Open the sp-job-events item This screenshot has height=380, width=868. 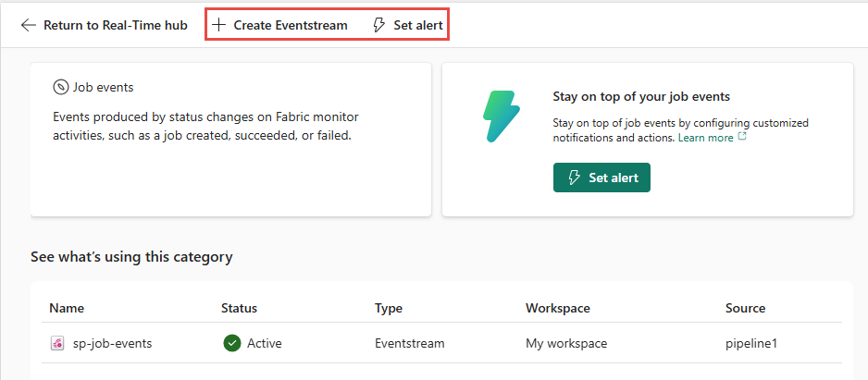112,343
